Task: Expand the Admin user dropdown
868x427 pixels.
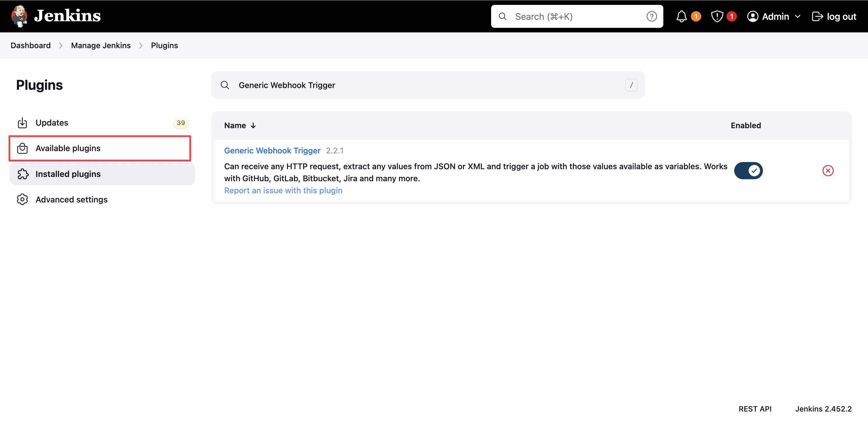Action: pyautogui.click(x=797, y=16)
